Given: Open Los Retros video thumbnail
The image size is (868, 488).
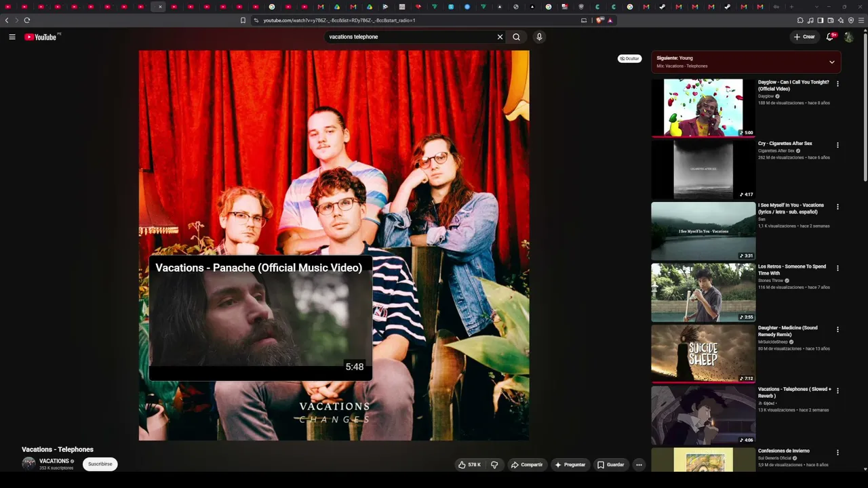Looking at the screenshot, I should coord(703,292).
